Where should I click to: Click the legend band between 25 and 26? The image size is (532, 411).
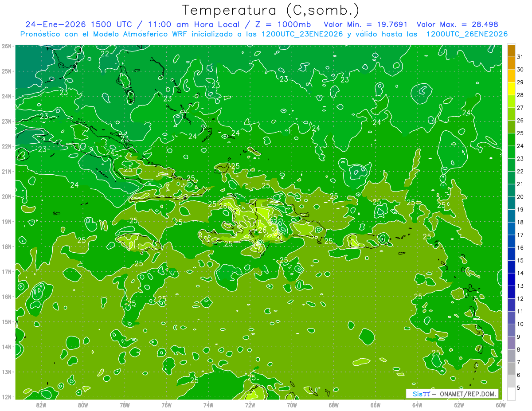coord(511,126)
